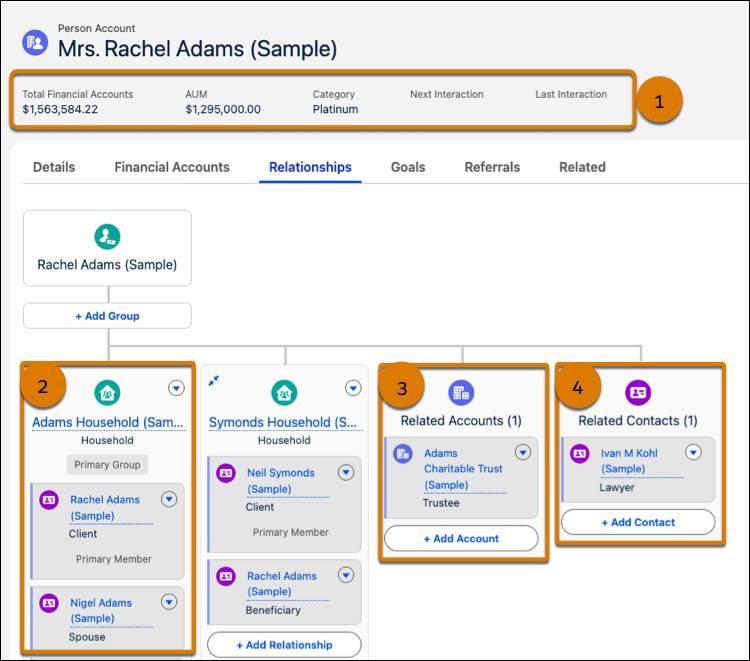Click the Primary Group badge
Image resolution: width=750 pixels, height=661 pixels.
107,464
